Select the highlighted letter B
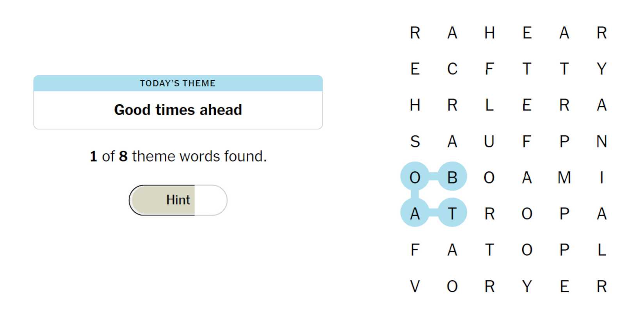The width and height of the screenshot is (644, 322). coord(452,178)
